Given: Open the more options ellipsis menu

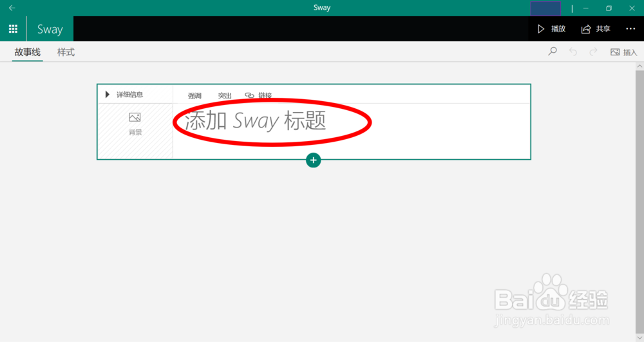Looking at the screenshot, I should pyautogui.click(x=630, y=29).
